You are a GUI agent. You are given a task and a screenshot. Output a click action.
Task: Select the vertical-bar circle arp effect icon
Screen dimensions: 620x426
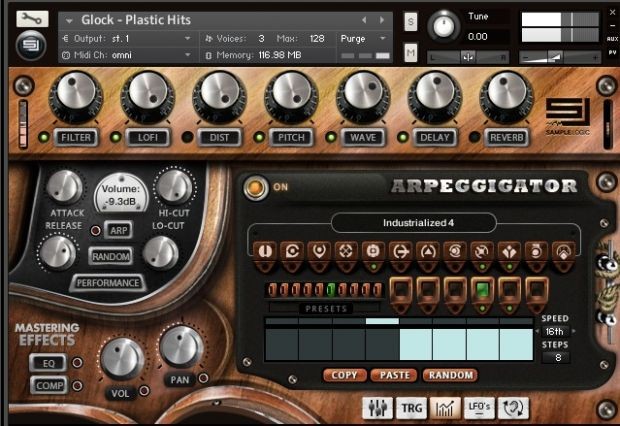point(265,251)
